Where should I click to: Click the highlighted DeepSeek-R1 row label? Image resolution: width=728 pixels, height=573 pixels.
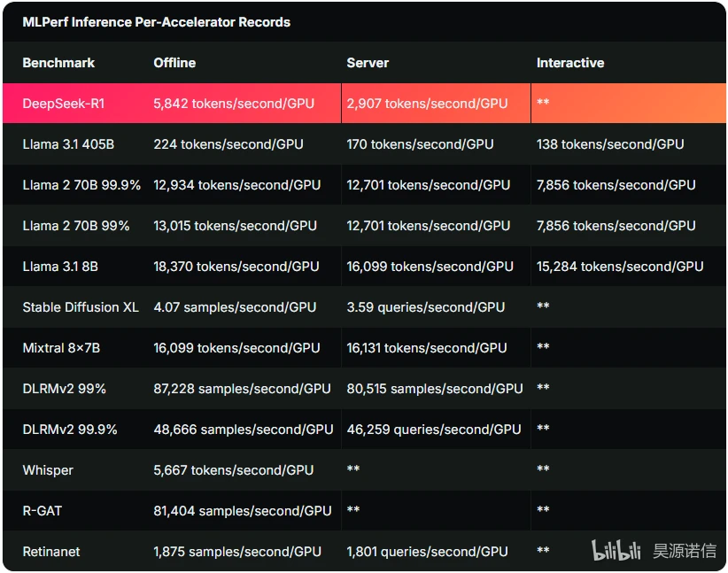click(64, 104)
